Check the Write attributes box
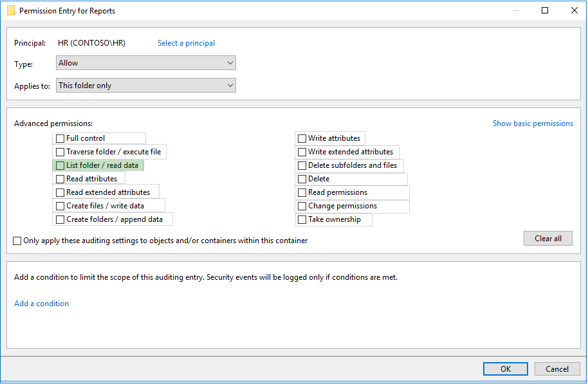Image resolution: width=588 pixels, height=384 pixels. 302,138
